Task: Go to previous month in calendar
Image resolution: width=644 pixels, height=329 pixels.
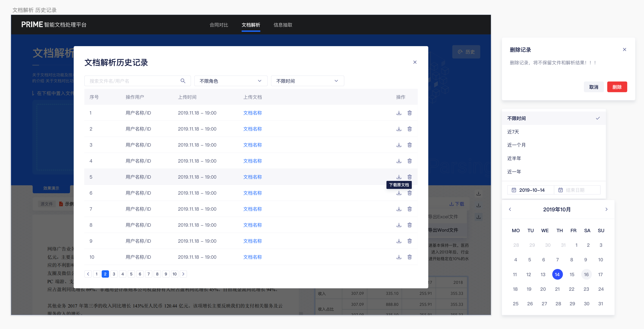Action: [x=510, y=209]
